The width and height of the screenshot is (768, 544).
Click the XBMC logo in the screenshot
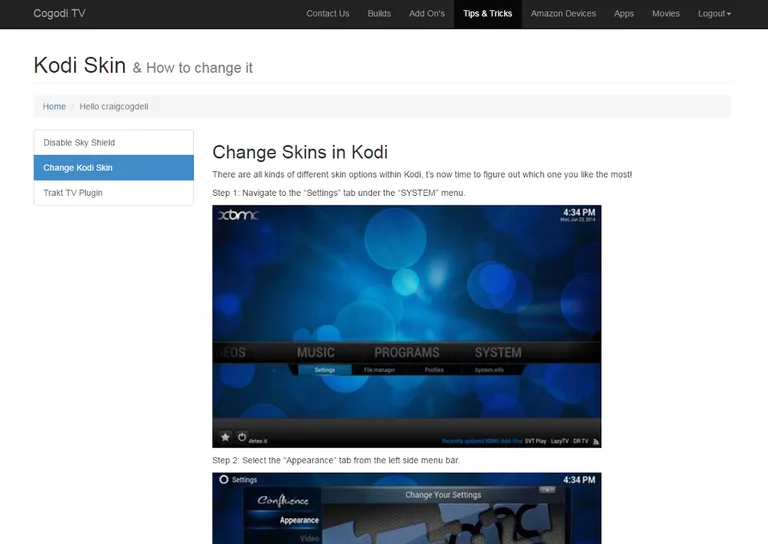(x=238, y=214)
